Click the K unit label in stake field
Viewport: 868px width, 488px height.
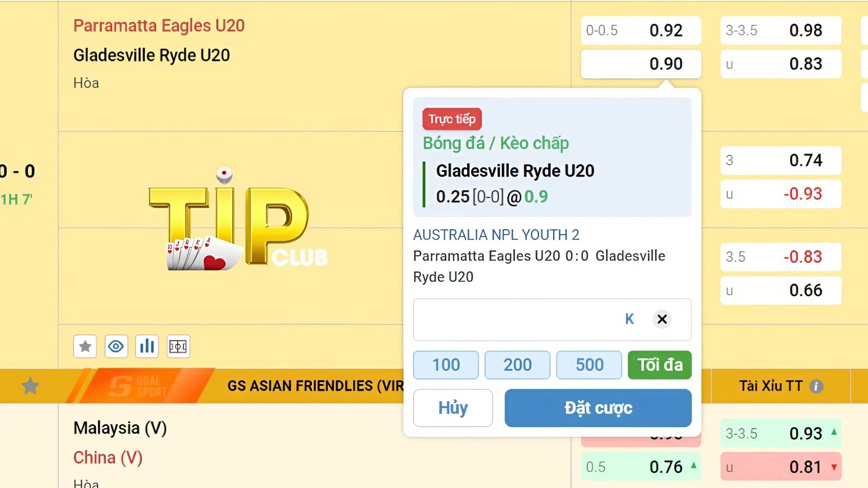(629, 319)
